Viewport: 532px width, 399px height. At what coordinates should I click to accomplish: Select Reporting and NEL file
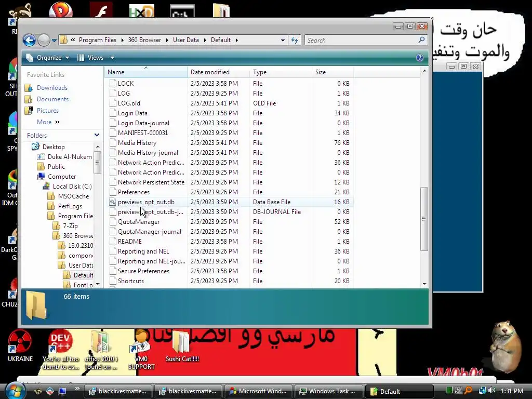(x=143, y=251)
